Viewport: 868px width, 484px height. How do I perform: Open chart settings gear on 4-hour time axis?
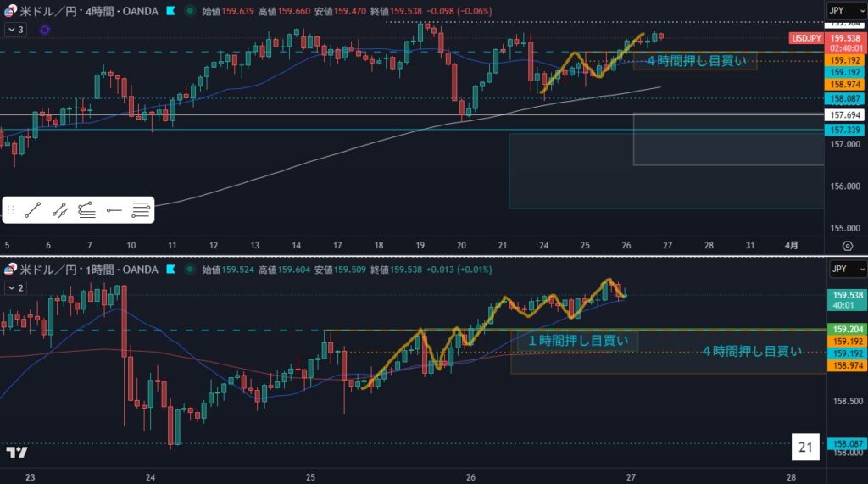[847, 245]
